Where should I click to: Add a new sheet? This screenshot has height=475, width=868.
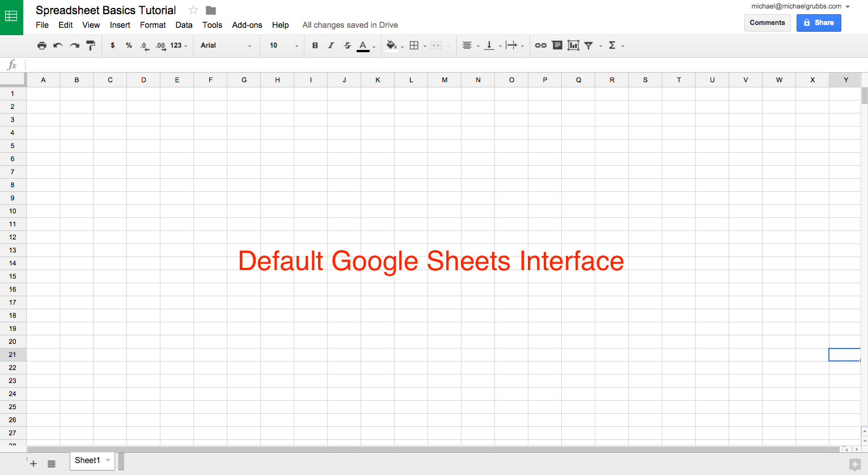point(33,463)
